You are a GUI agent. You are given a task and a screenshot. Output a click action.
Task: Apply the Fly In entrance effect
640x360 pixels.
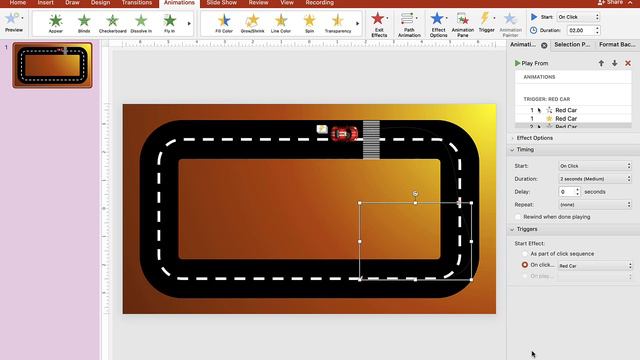(169, 23)
